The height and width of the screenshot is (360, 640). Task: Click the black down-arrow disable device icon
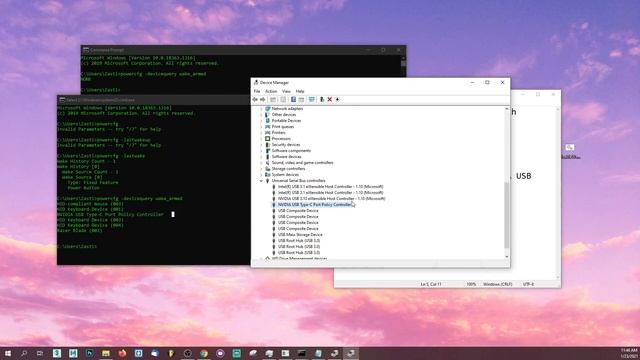click(338, 100)
